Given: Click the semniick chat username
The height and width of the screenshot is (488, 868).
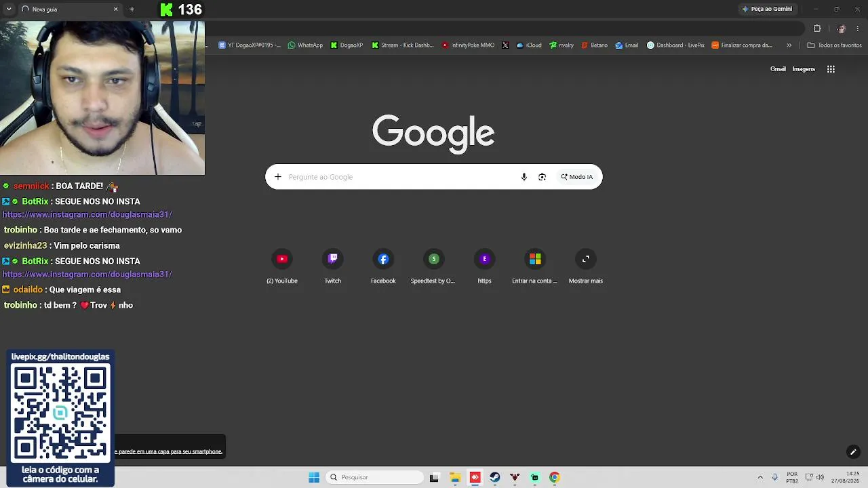Looking at the screenshot, I should click(x=31, y=186).
